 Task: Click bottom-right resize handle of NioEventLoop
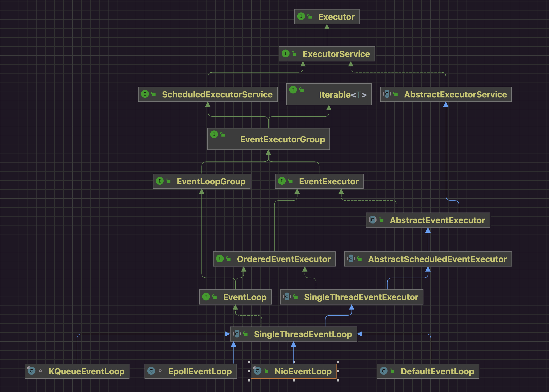coord(338,380)
